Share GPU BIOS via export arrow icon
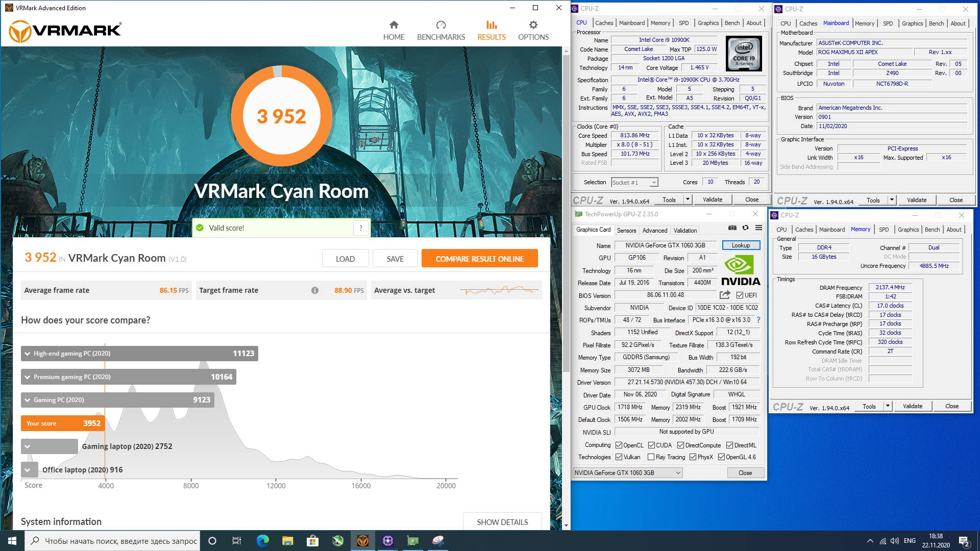980x551 pixels. click(x=725, y=295)
